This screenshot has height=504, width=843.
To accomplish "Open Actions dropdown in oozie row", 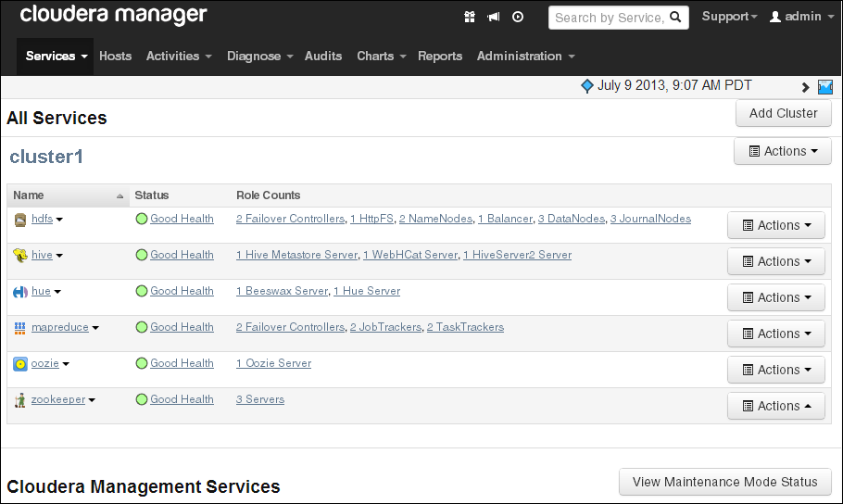I will pyautogui.click(x=775, y=370).
